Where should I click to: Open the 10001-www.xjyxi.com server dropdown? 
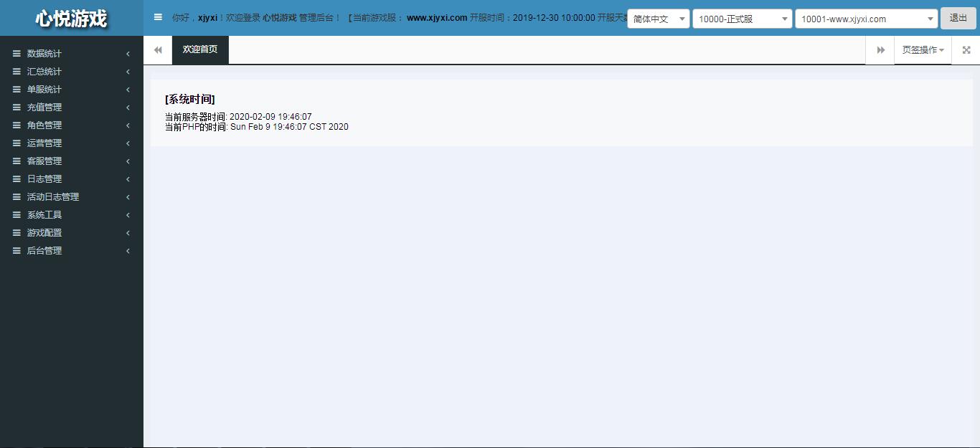pos(866,19)
